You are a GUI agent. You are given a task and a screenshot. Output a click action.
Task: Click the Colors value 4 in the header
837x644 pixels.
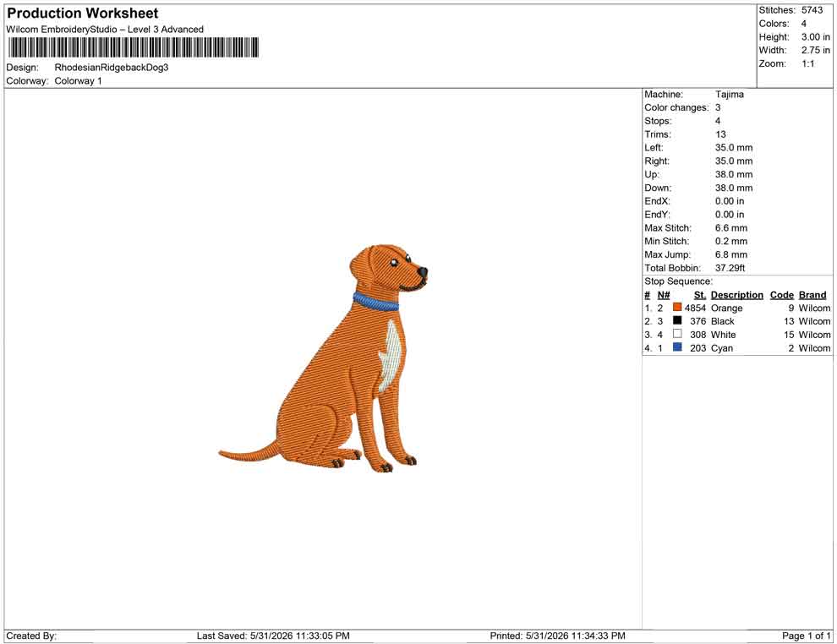pos(804,24)
